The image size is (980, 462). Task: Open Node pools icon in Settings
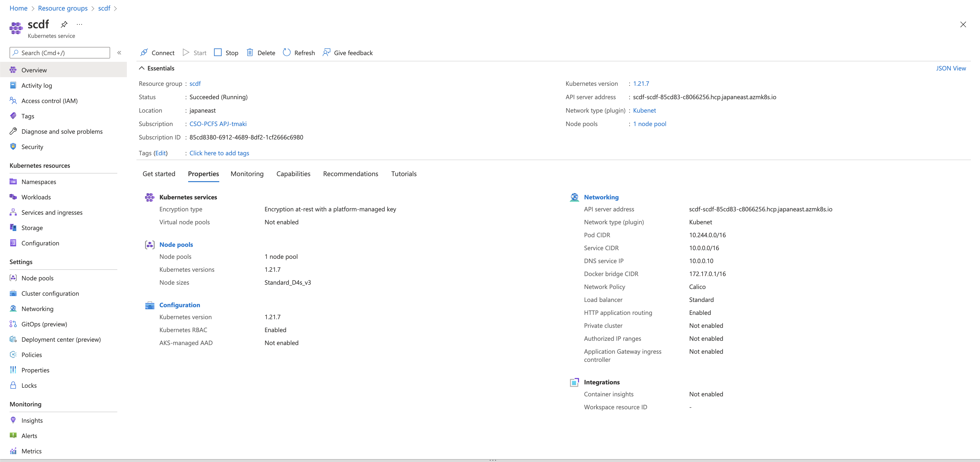13,278
